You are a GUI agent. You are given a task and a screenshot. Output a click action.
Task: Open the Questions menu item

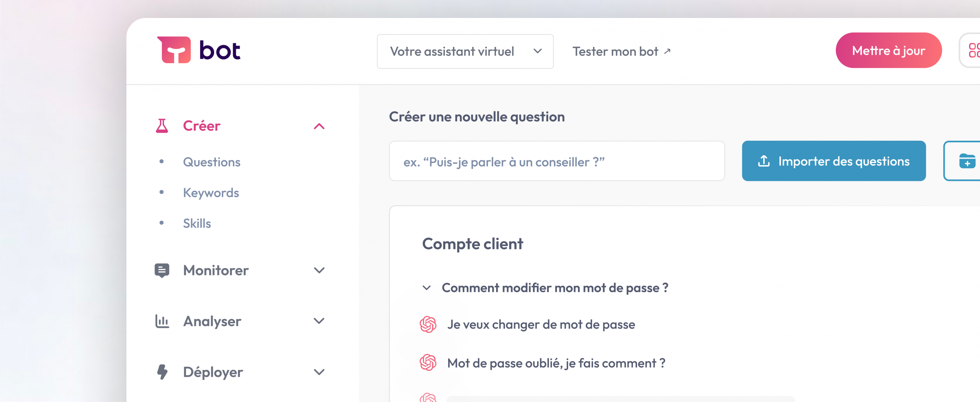(212, 162)
